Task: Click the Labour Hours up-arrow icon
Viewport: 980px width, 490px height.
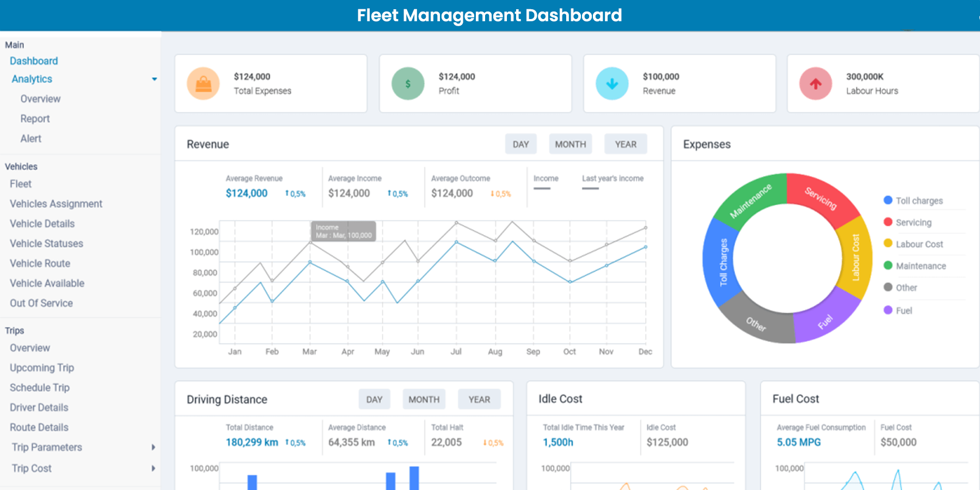Action: click(x=815, y=83)
